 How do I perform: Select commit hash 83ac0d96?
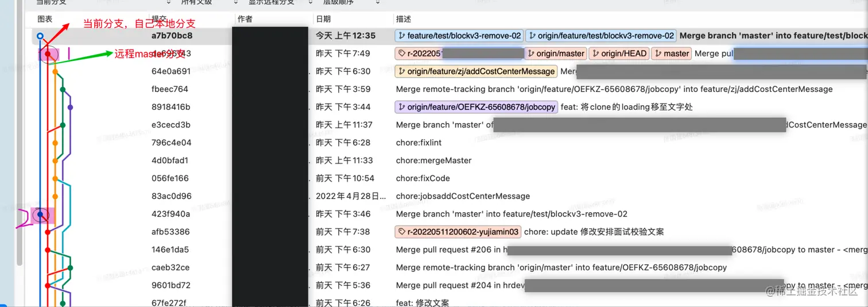[172, 196]
